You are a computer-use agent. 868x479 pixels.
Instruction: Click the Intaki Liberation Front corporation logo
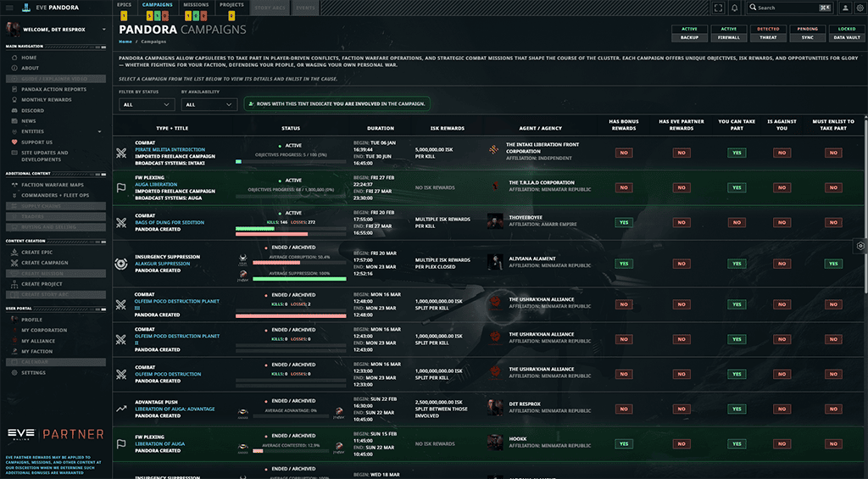[494, 149]
